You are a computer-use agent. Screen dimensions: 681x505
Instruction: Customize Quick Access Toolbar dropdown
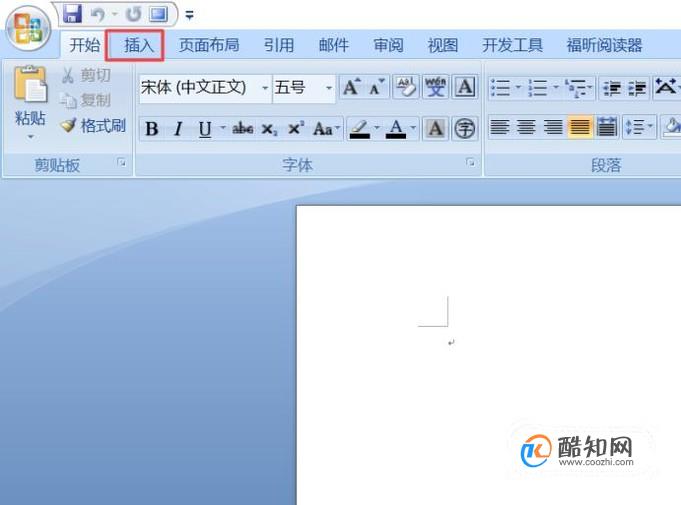pyautogui.click(x=189, y=15)
